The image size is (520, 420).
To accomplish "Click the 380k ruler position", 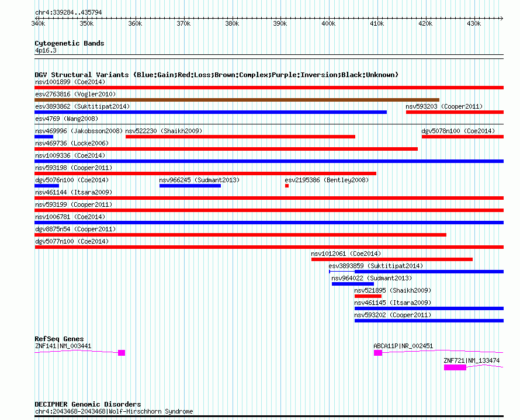I will (x=232, y=23).
